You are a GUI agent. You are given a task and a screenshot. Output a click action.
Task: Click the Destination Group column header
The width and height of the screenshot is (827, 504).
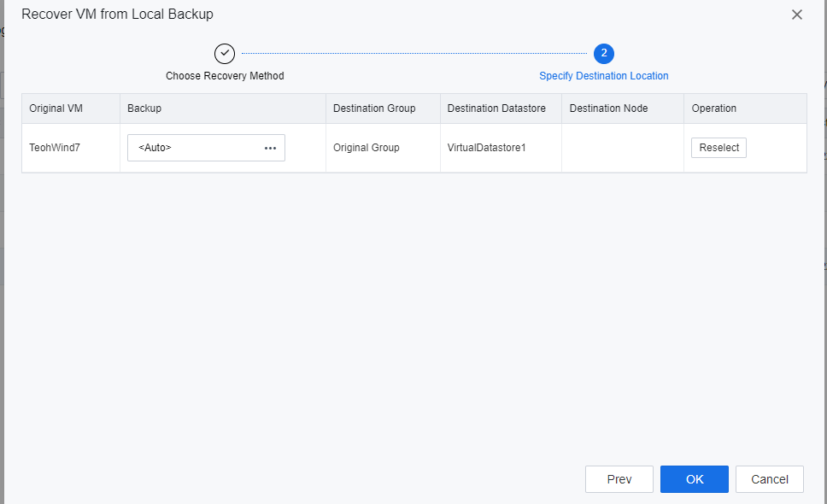coord(374,108)
